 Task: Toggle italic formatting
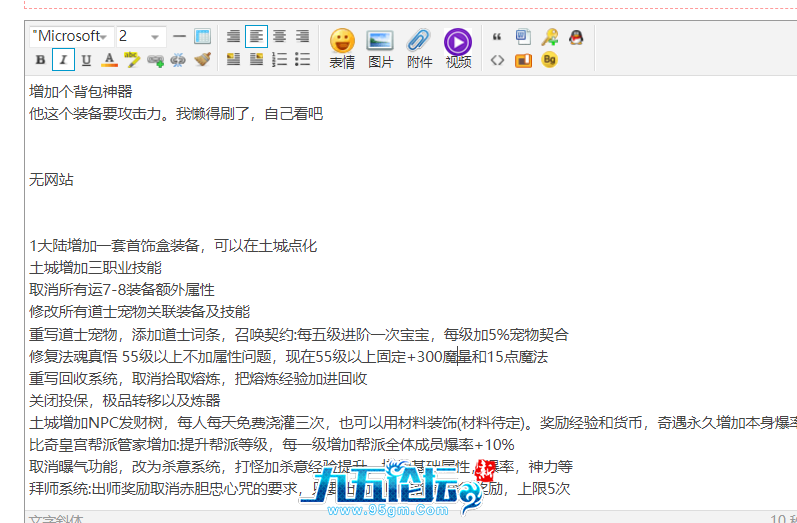pyautogui.click(x=64, y=60)
